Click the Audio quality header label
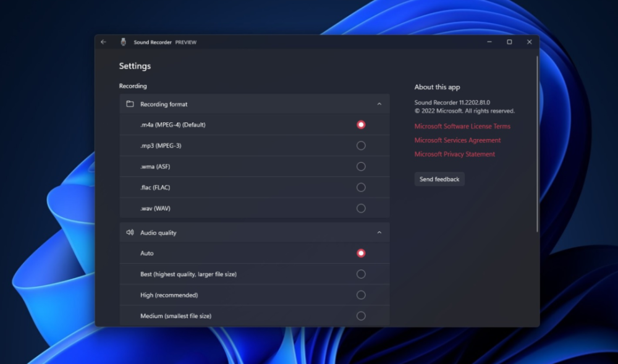The image size is (618, 364). (x=158, y=233)
